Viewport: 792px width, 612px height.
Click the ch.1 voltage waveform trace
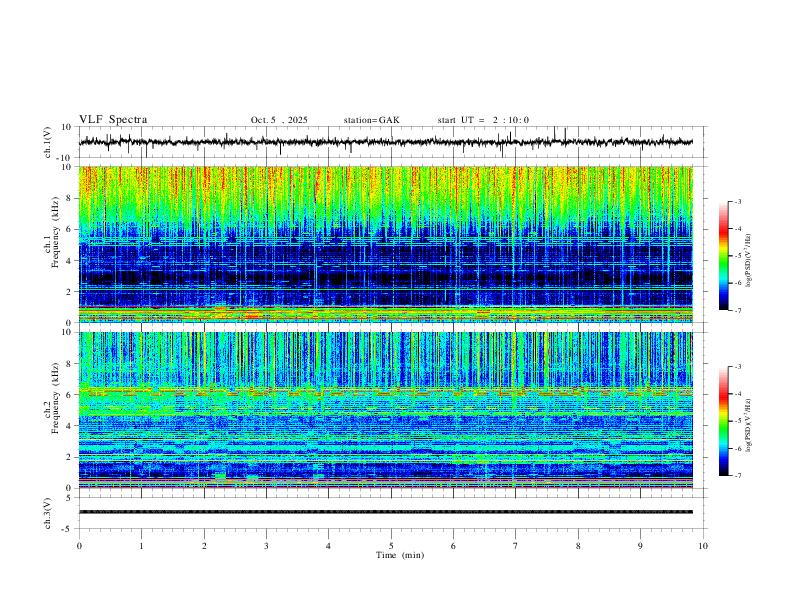[385, 142]
